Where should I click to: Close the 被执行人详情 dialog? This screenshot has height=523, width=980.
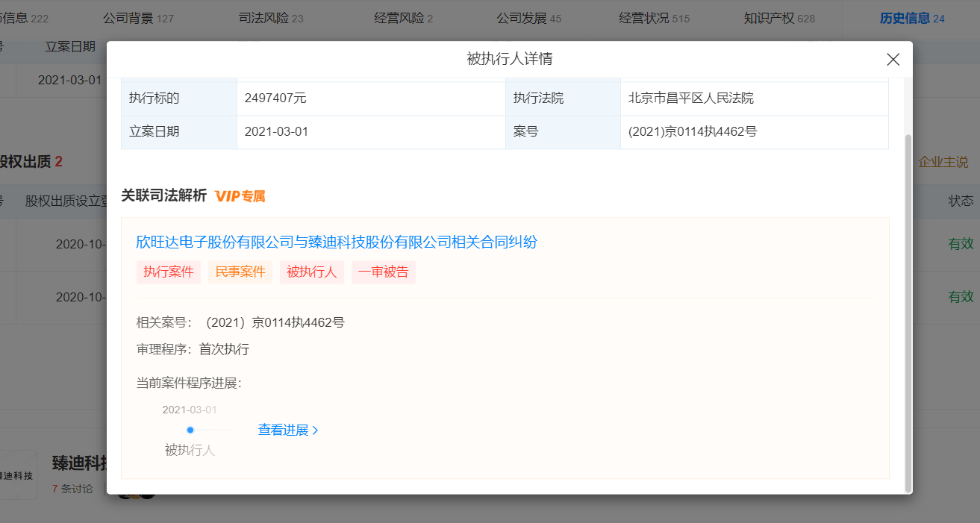coord(893,60)
